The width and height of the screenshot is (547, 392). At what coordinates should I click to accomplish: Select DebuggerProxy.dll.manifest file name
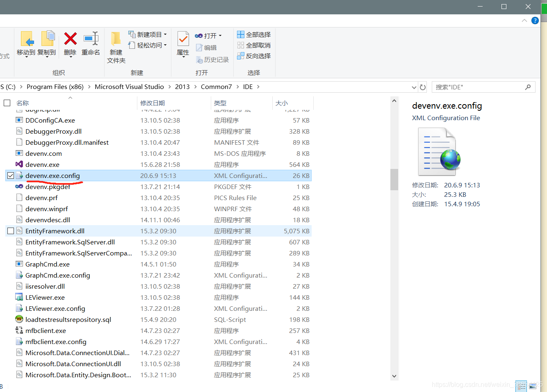pyautogui.click(x=67, y=142)
